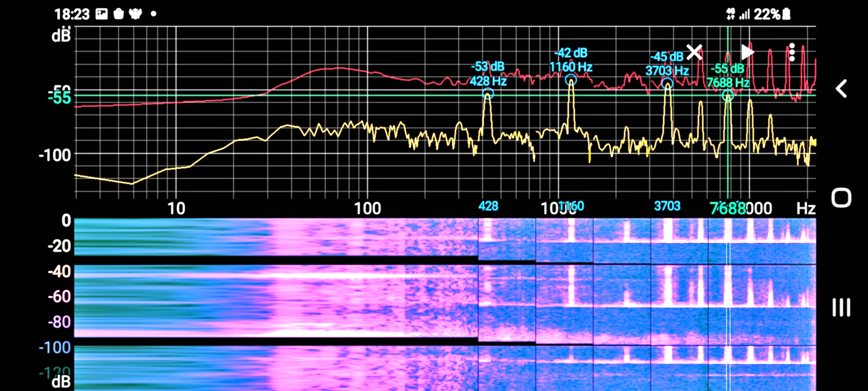This screenshot has width=868, height=391.
Task: Tap the blue 3703 axis frequency label
Action: coord(667,206)
